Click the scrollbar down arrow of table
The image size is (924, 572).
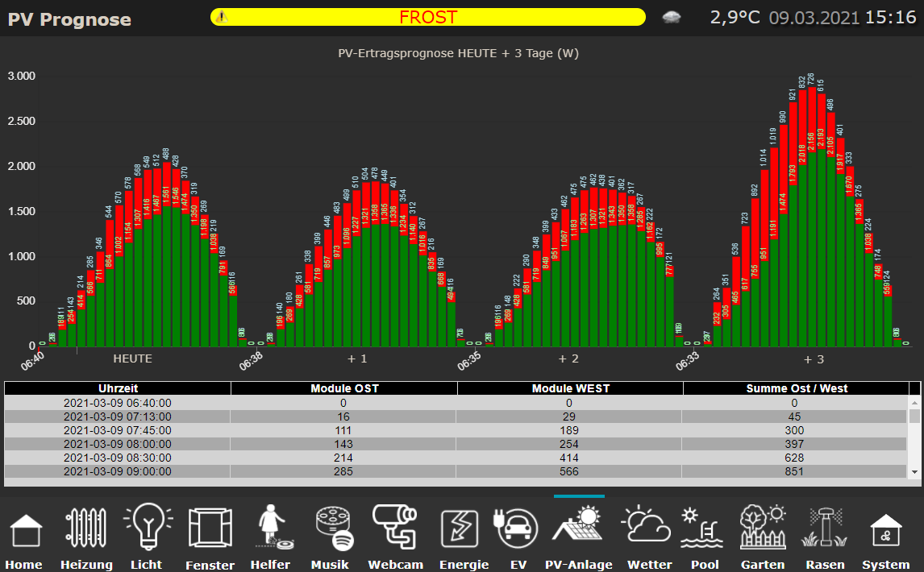pos(914,472)
